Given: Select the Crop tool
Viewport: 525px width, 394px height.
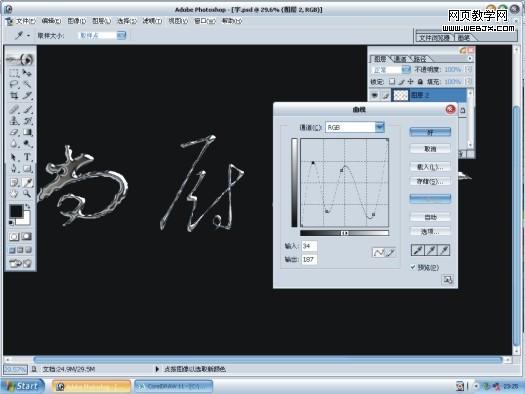Looking at the screenshot, I should (14, 96).
